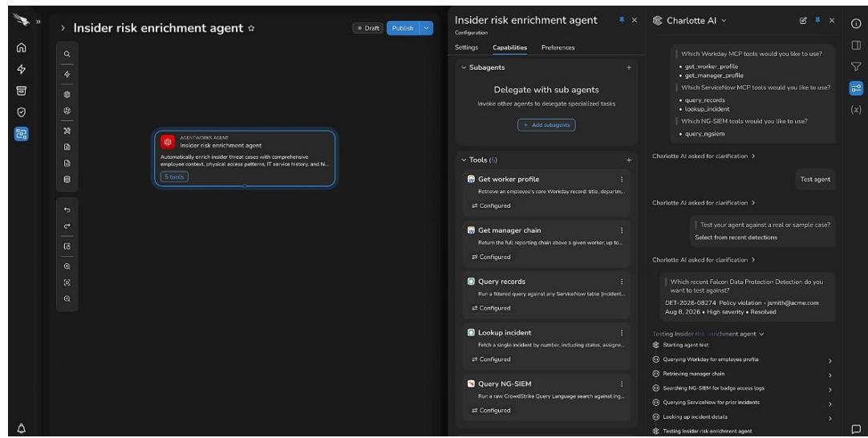Click the zoom out magnifier icon

coord(67,298)
